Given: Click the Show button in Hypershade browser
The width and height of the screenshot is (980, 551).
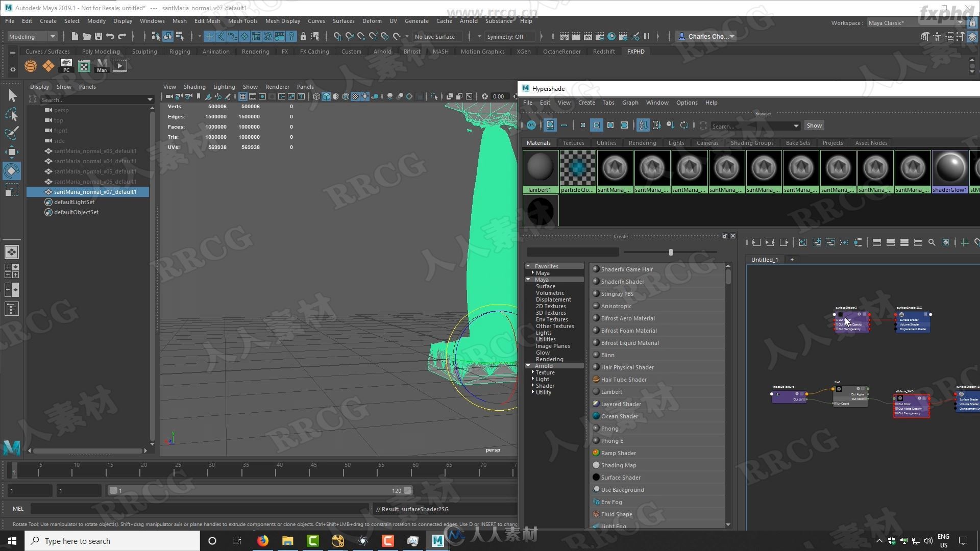Looking at the screenshot, I should click(814, 126).
